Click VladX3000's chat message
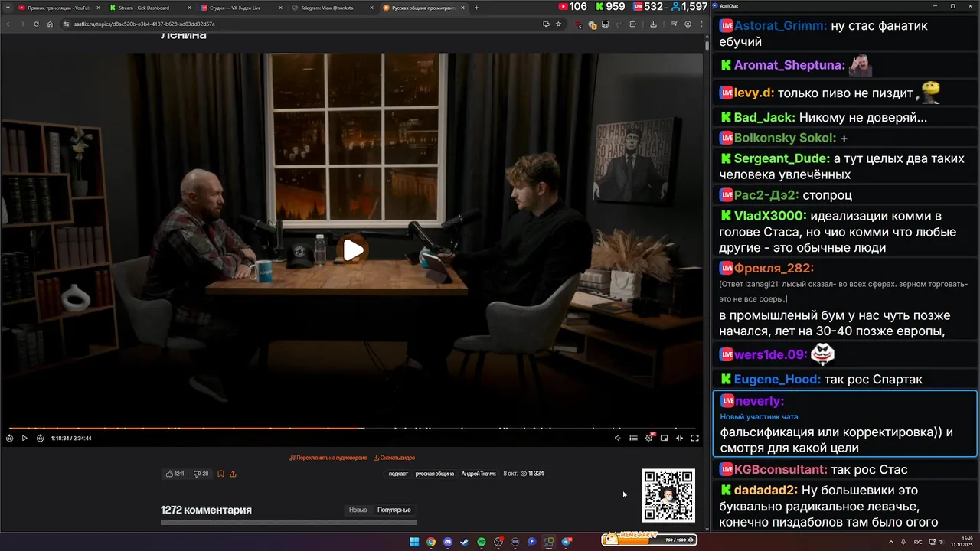Screen dimensions: 980x551 tap(845, 232)
